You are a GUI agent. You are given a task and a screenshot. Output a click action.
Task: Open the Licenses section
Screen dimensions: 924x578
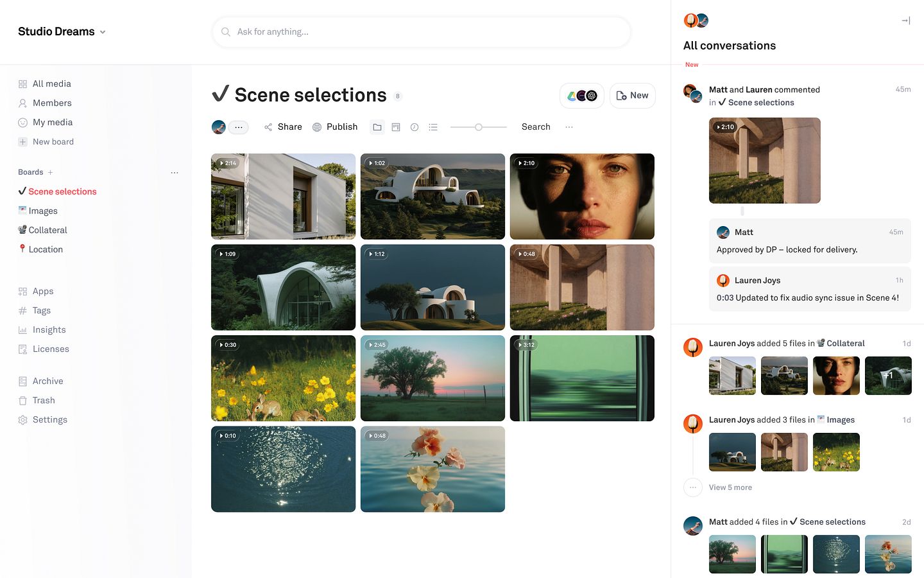(x=50, y=349)
